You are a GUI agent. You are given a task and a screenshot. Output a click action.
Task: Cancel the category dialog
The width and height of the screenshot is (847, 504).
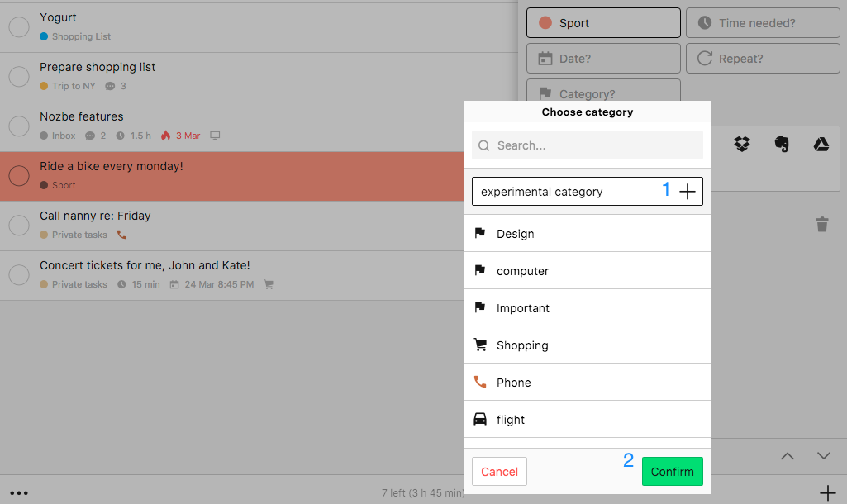(x=499, y=471)
